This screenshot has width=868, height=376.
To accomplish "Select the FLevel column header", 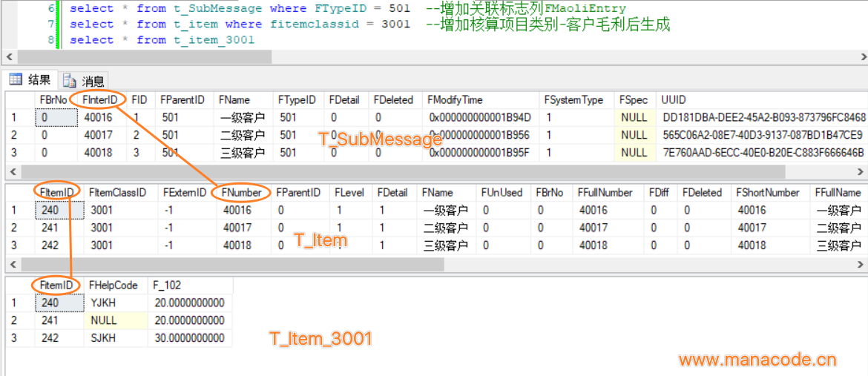I will (349, 192).
